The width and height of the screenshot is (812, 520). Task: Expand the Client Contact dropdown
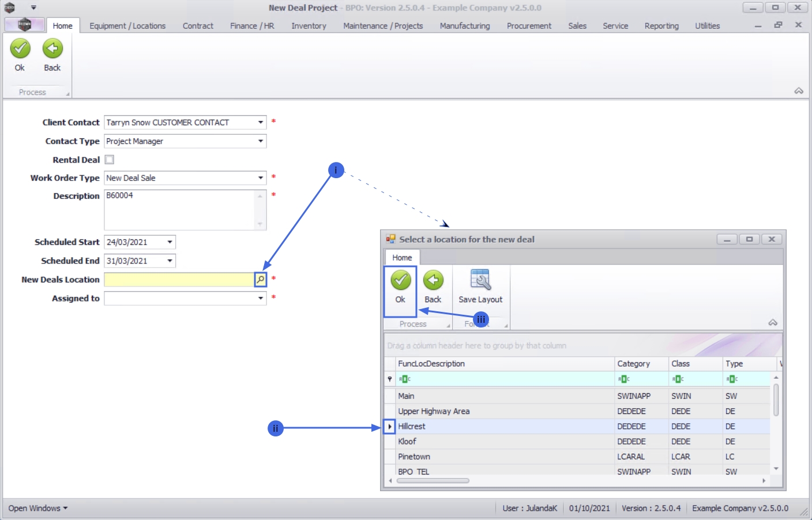(x=261, y=122)
